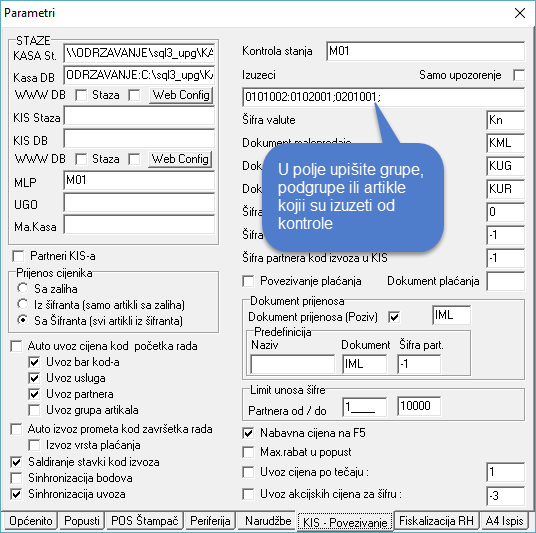The image size is (536, 533).
Task: Focus the Izuzeci codes text field
Action: (383, 97)
